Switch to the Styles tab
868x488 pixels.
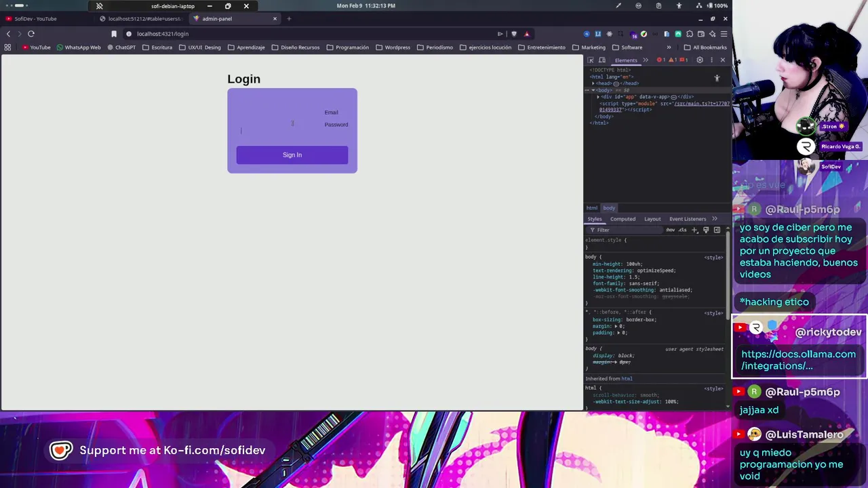coord(595,219)
